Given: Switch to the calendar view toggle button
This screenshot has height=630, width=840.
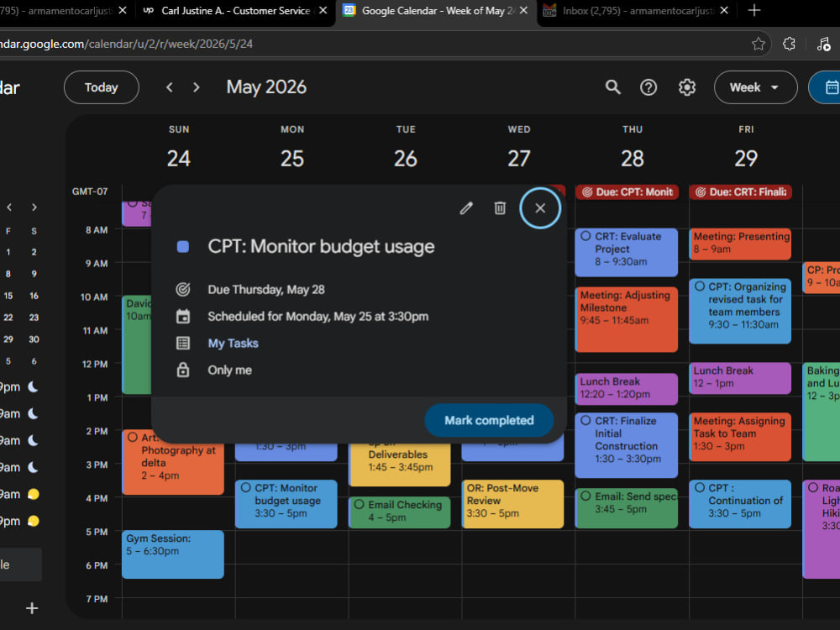Looking at the screenshot, I should tap(827, 87).
